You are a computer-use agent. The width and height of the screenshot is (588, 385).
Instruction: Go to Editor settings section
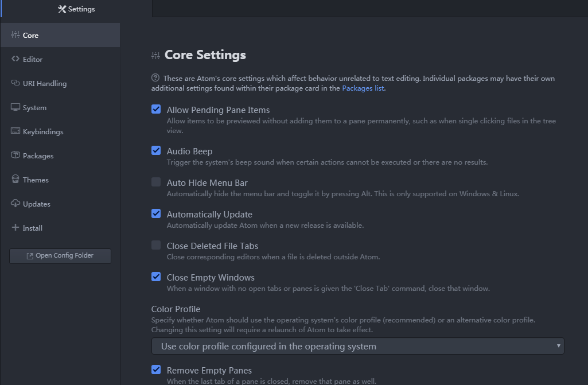click(60, 59)
